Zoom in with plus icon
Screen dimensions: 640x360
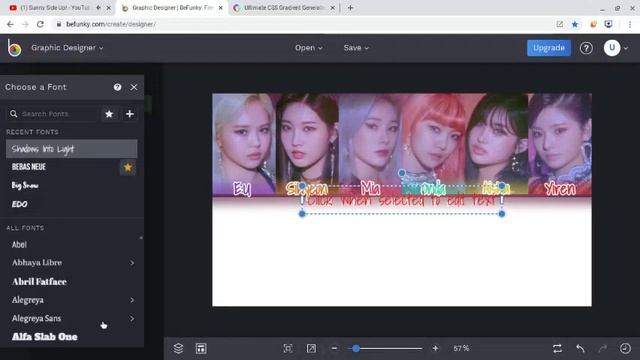435,348
